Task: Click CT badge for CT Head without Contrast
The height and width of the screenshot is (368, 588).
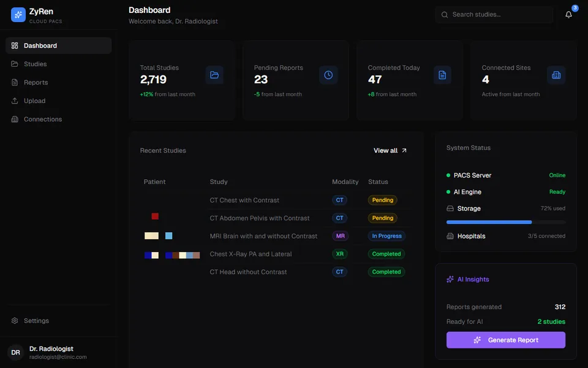Action: pyautogui.click(x=339, y=272)
